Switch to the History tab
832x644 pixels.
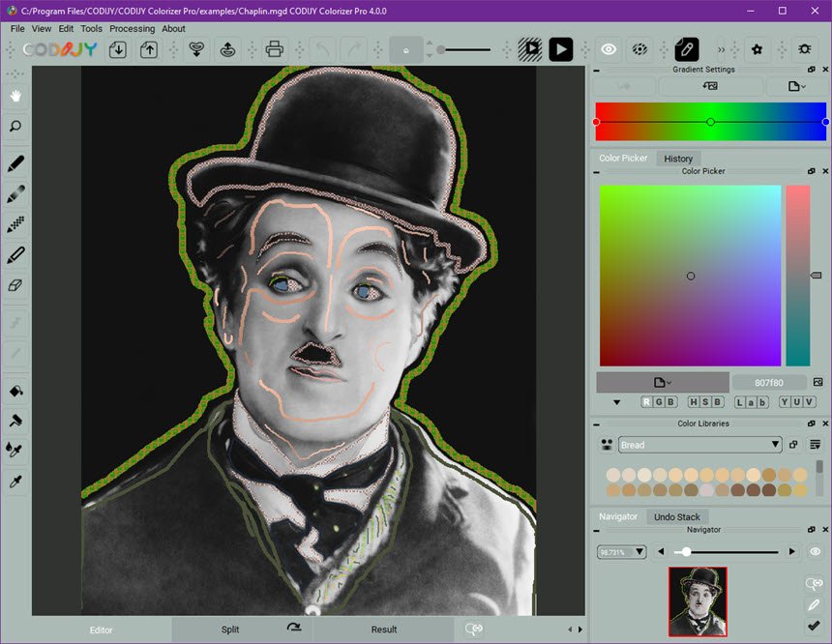click(678, 158)
